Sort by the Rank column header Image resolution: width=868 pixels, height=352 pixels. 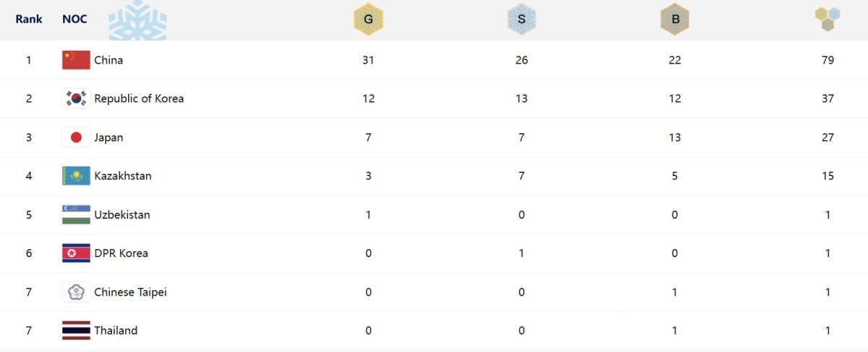click(x=29, y=19)
